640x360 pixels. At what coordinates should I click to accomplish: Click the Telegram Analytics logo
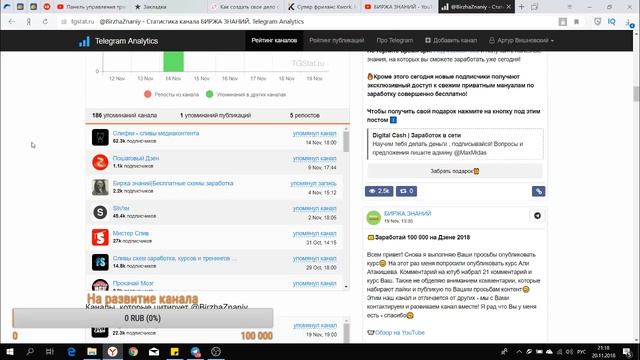(118, 41)
